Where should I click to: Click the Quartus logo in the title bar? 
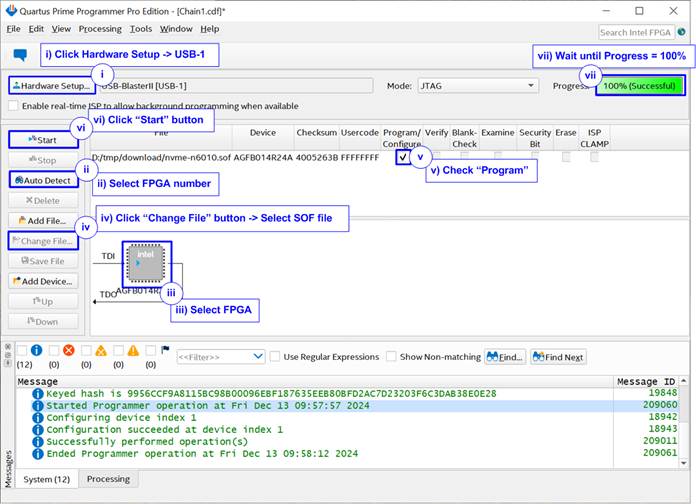11,11
